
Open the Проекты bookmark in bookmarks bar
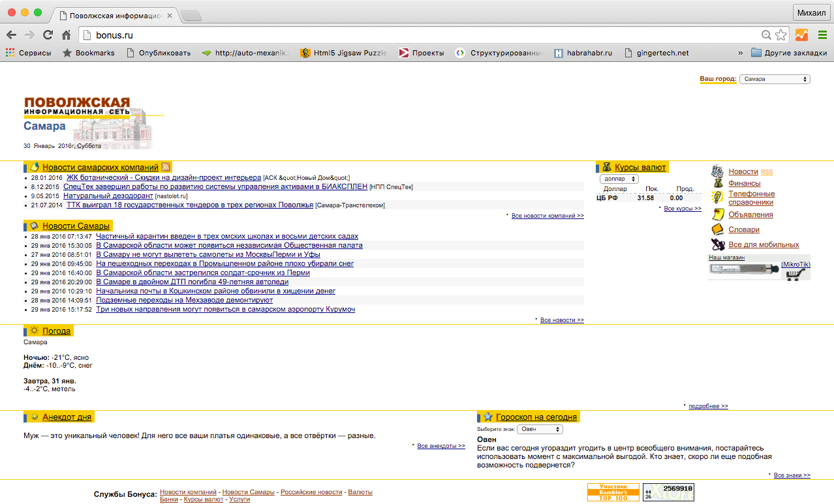point(422,53)
